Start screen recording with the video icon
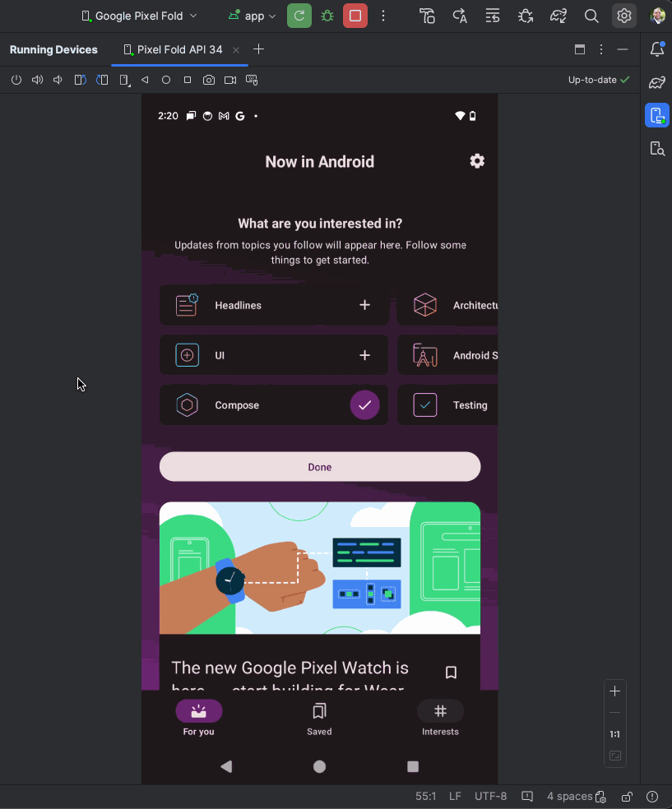The width and height of the screenshot is (672, 809). tap(230, 81)
